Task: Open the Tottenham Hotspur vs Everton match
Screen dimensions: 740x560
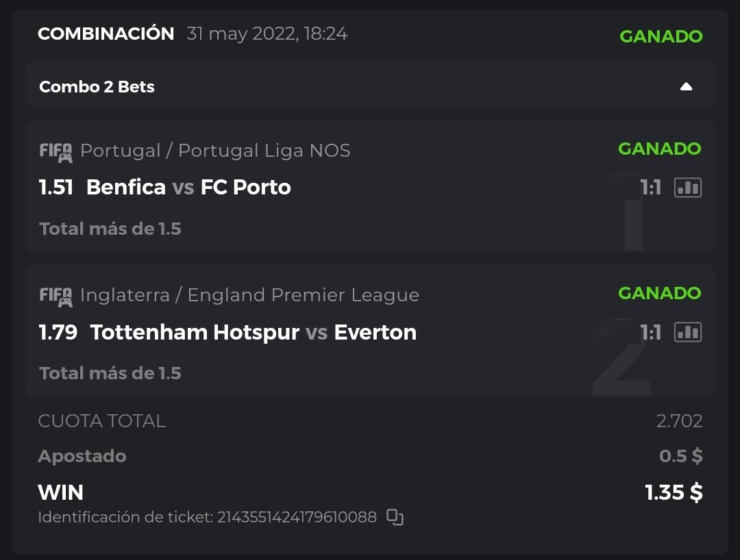Action: pos(253,332)
